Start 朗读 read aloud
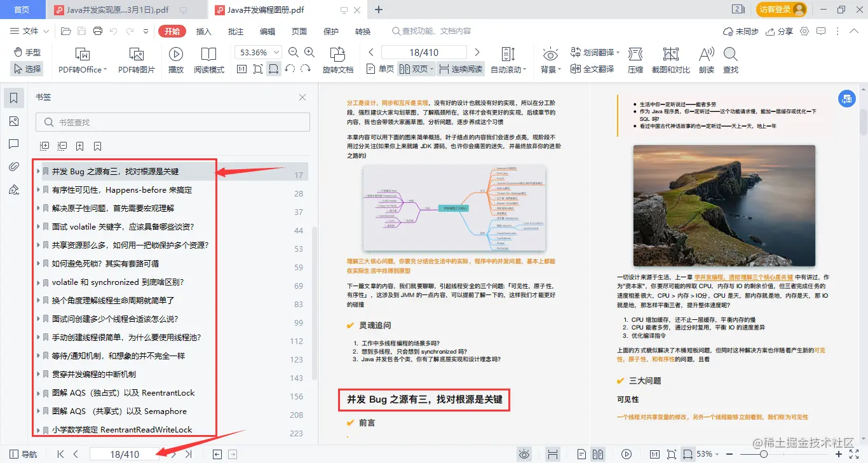Screen dimensions: 868x463 point(705,60)
